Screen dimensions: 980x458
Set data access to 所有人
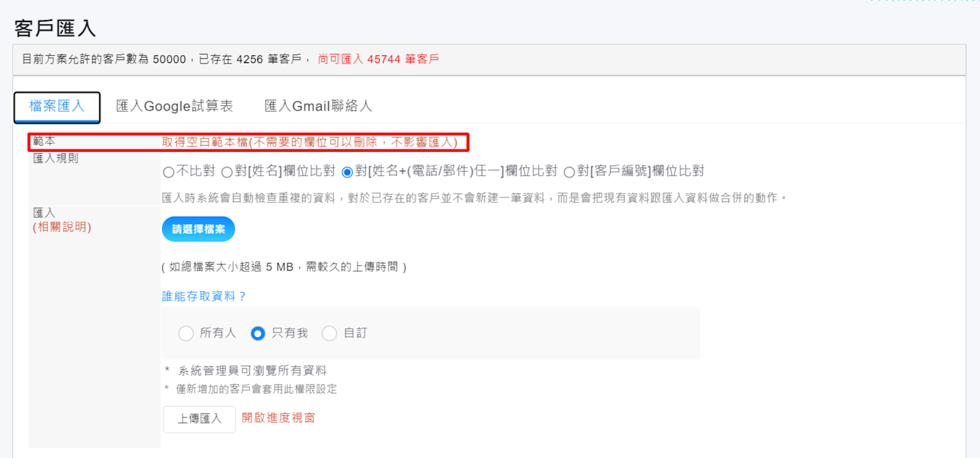click(186, 333)
